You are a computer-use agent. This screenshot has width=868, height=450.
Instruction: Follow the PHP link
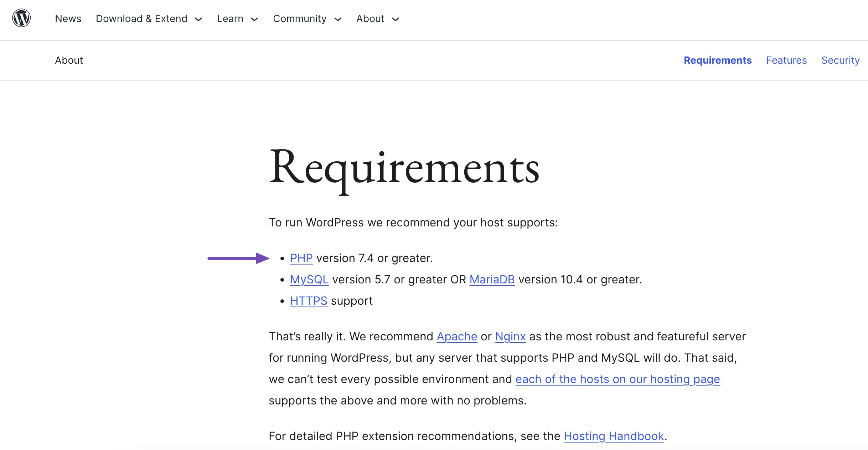(x=301, y=258)
